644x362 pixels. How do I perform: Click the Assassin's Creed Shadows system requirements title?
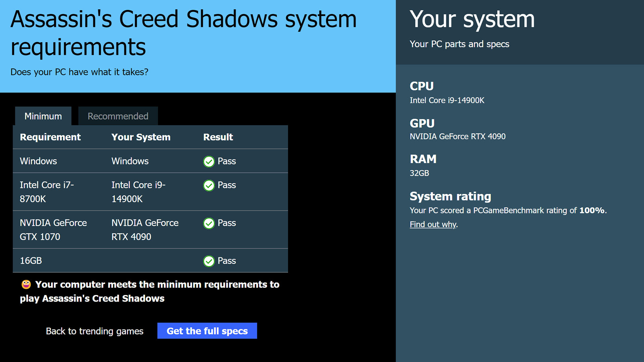[x=183, y=33]
